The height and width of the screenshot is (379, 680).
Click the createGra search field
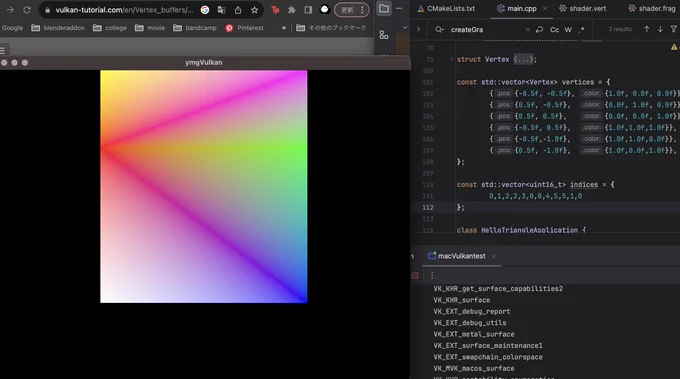pos(486,29)
